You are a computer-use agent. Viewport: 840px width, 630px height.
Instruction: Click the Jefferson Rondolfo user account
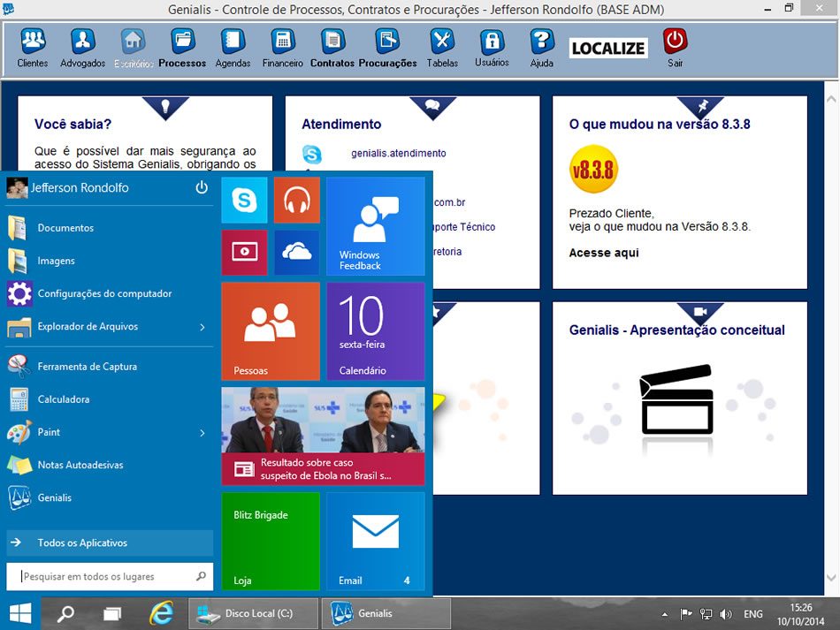(x=67, y=188)
